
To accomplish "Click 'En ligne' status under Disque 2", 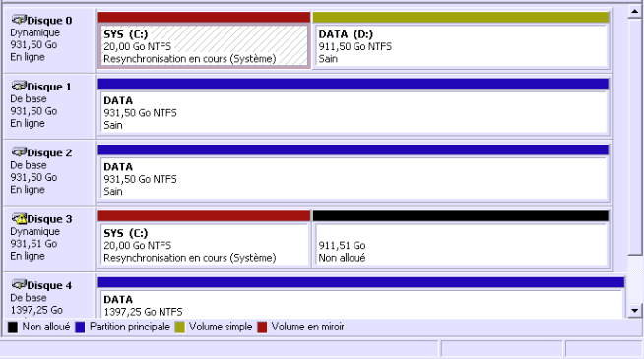I will point(28,190).
